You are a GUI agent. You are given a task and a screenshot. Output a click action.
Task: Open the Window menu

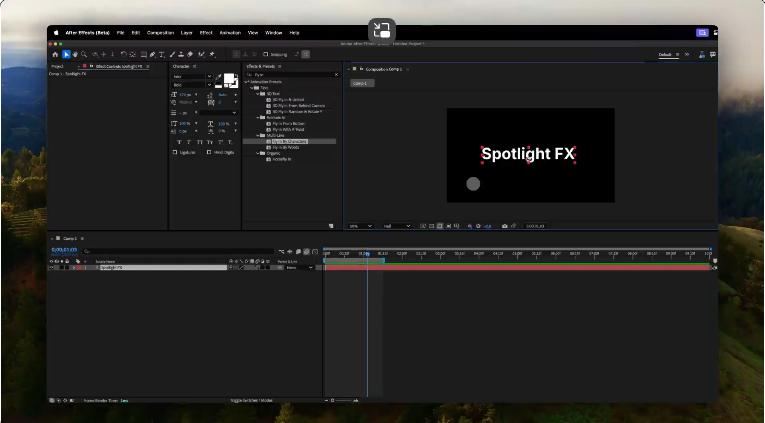click(x=274, y=33)
